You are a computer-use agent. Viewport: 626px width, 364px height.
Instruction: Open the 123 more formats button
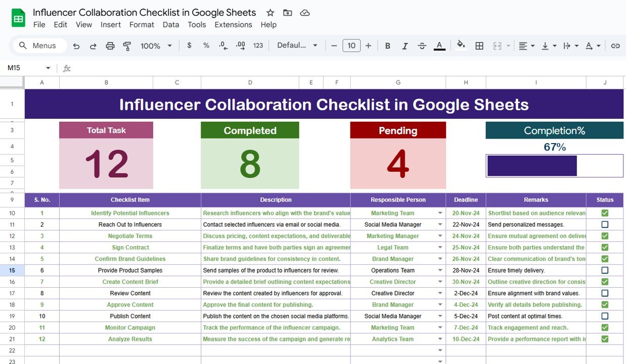[258, 45]
